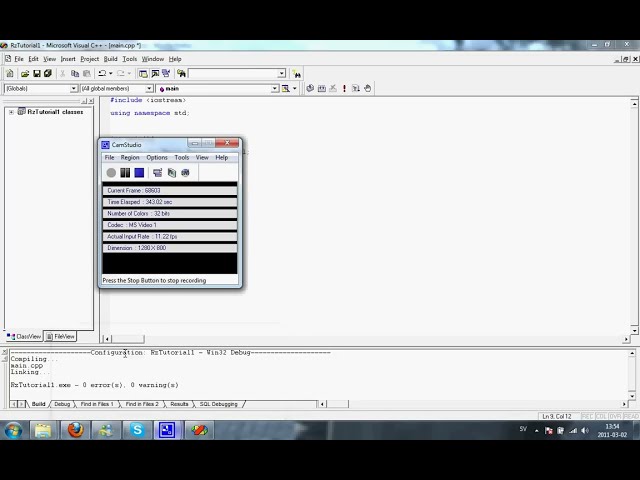Image resolution: width=640 pixels, height=480 pixels.
Task: Open the find text combo box dropdown
Action: 281,73
